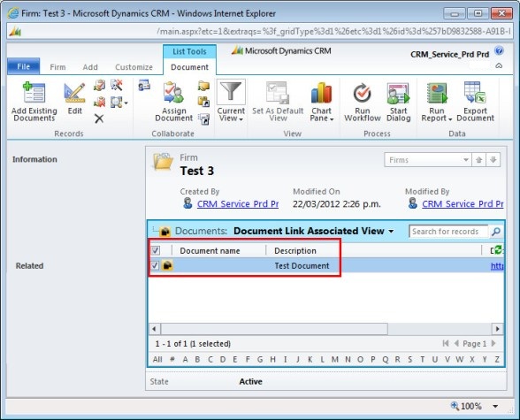This screenshot has height=420, width=520.
Task: Click the previous record up arrow
Action: (x=478, y=160)
